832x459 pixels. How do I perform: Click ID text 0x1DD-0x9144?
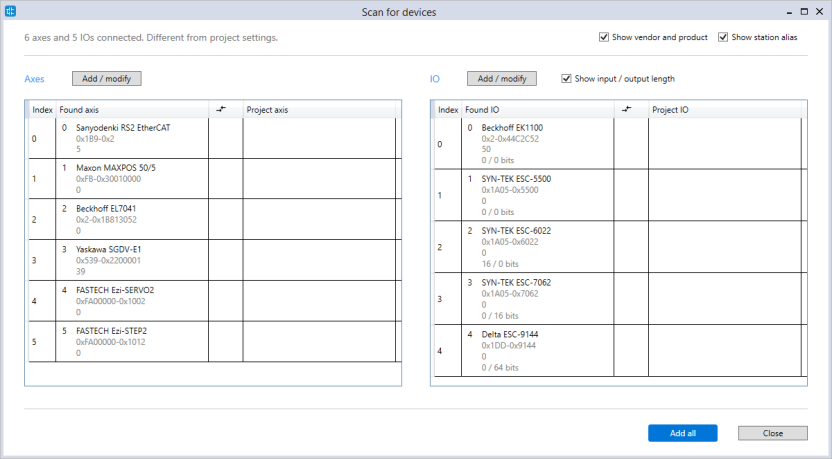tap(508, 345)
